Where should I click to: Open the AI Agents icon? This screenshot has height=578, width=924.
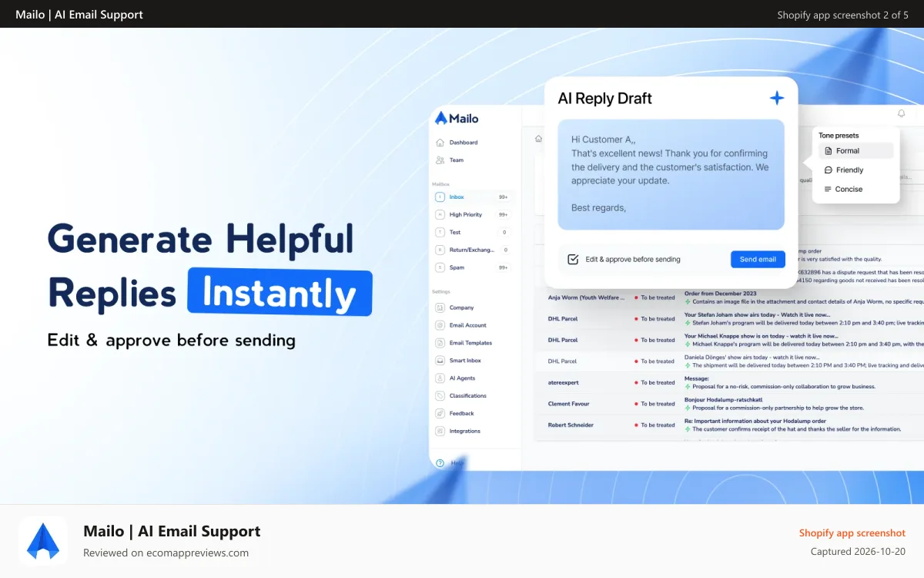(440, 378)
